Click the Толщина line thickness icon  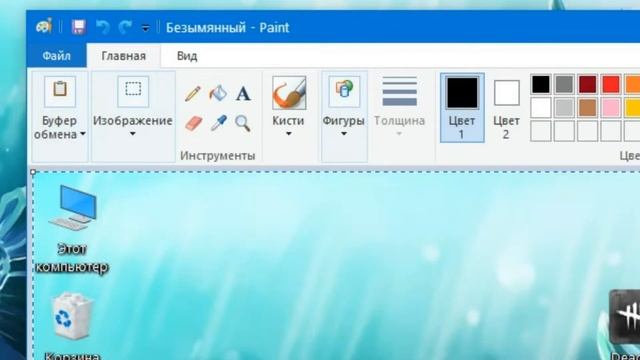(400, 91)
